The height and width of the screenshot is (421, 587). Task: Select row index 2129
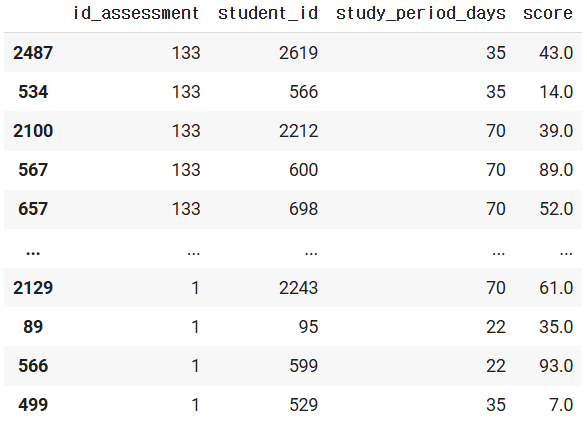(x=33, y=288)
